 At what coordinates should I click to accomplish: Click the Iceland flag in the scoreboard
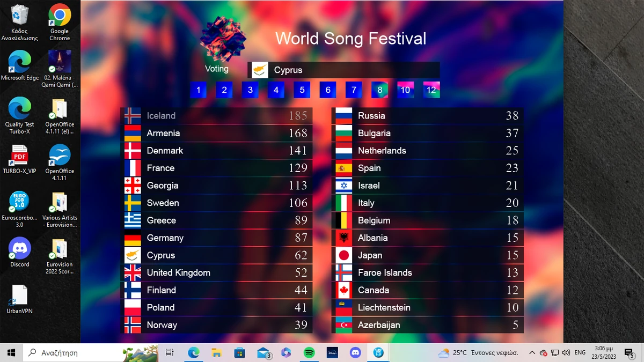(x=132, y=115)
